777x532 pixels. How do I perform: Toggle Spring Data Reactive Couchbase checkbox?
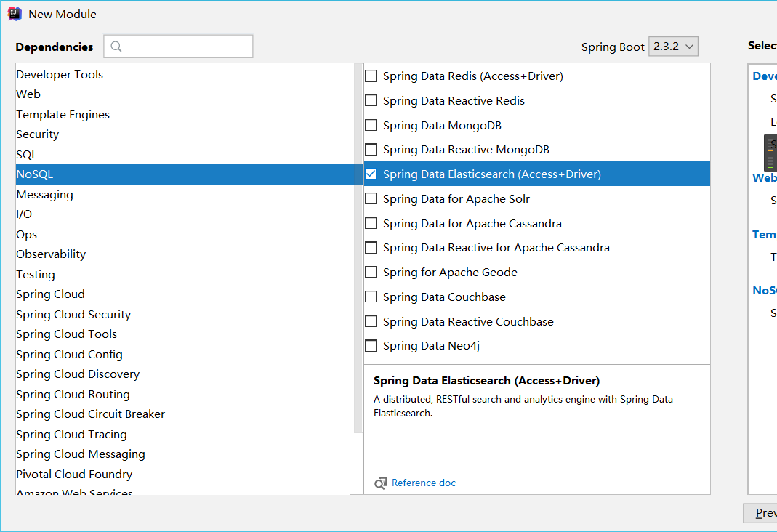(371, 321)
